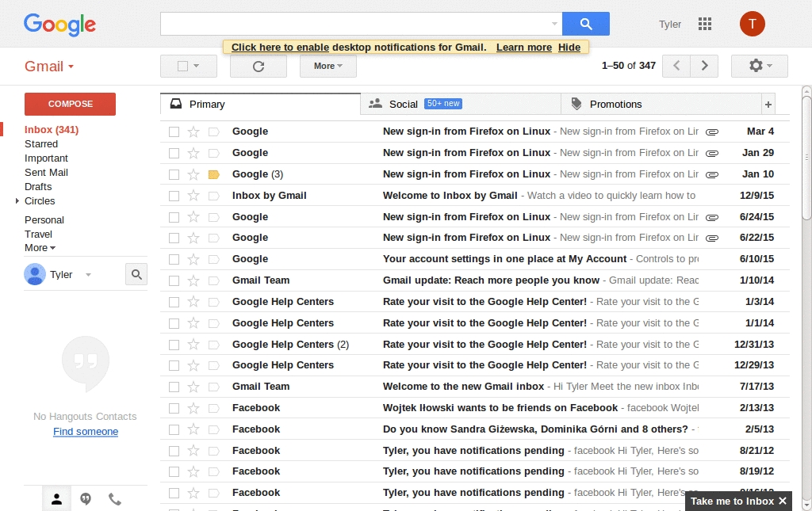Click the paperclip attachment icon on the Mar 4 email

(x=712, y=131)
